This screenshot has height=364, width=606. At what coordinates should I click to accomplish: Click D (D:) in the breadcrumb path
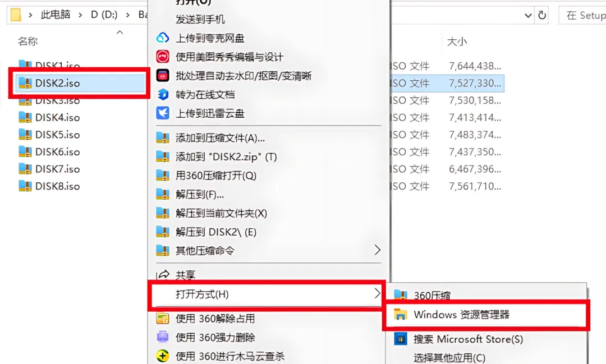pyautogui.click(x=104, y=15)
